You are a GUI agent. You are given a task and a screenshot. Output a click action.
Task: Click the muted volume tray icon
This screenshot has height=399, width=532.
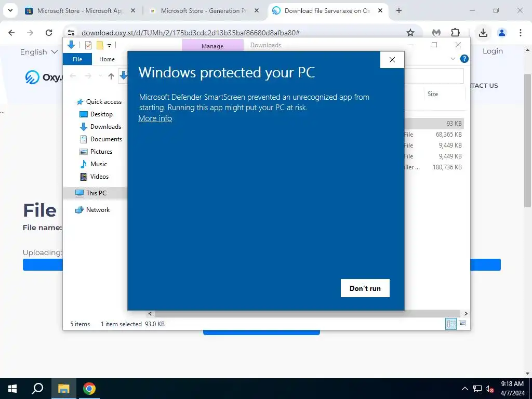tap(489, 389)
